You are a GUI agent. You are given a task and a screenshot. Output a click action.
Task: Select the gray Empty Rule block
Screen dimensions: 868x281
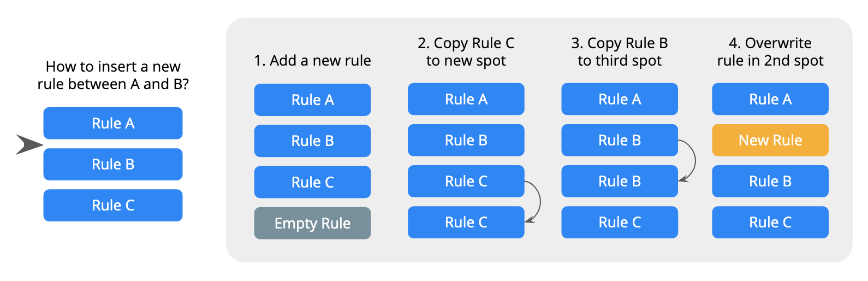(x=312, y=223)
